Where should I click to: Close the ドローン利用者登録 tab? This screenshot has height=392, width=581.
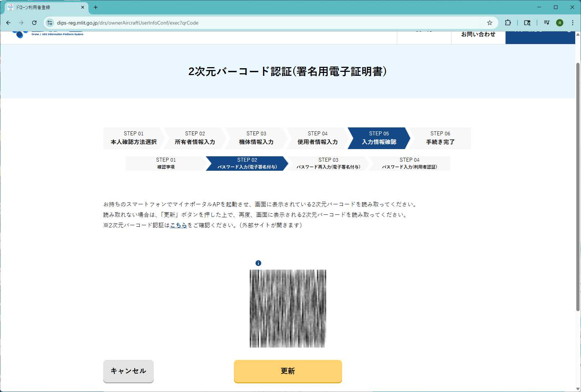(82, 7)
